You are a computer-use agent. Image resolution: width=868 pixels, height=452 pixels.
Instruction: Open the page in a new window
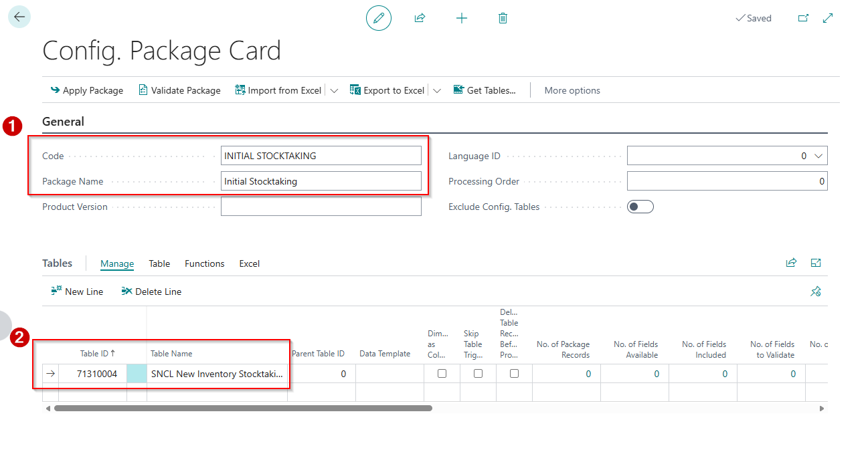point(803,18)
